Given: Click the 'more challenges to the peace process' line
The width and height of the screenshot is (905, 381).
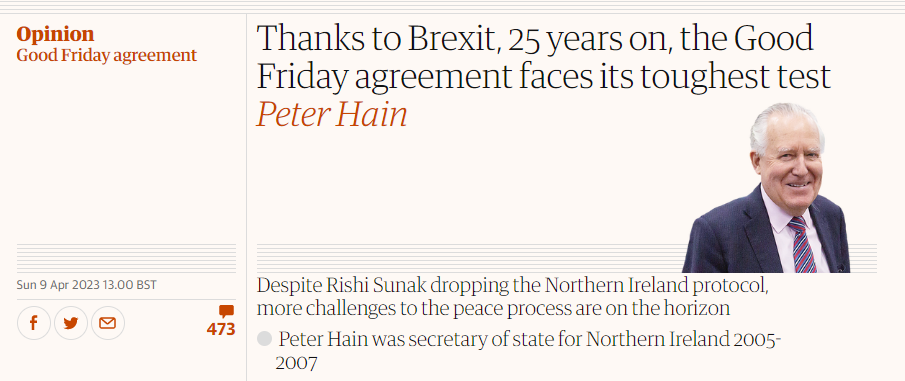Looking at the screenshot, I should 493,308.
